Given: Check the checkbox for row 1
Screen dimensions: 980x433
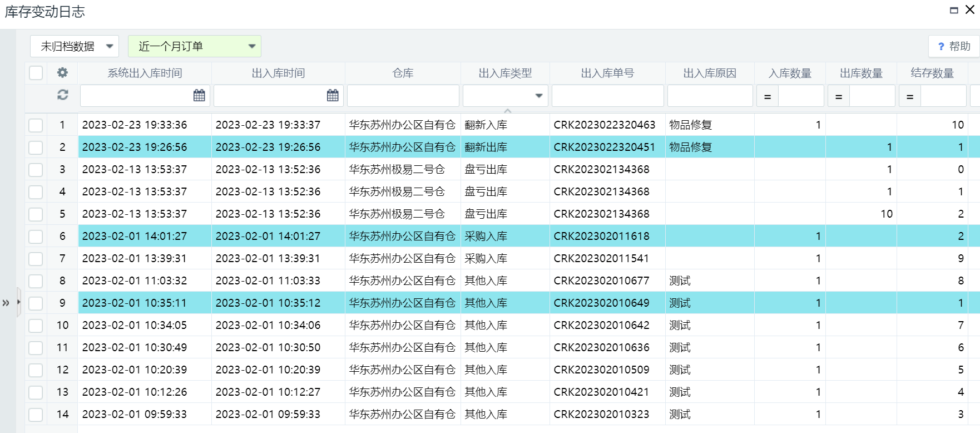Looking at the screenshot, I should pyautogui.click(x=36, y=125).
